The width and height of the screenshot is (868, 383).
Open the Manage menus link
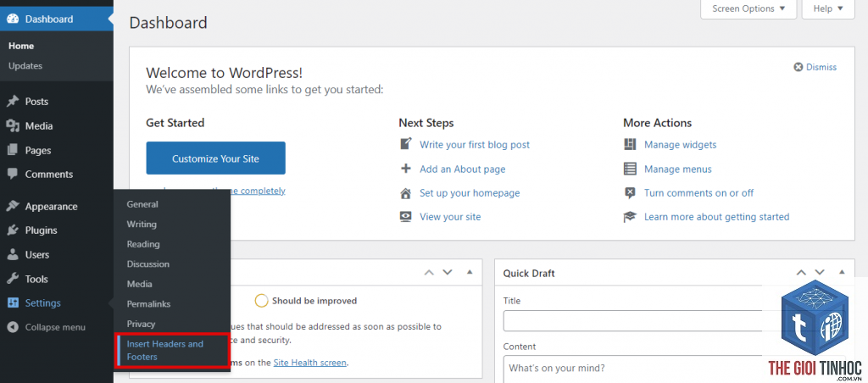677,169
